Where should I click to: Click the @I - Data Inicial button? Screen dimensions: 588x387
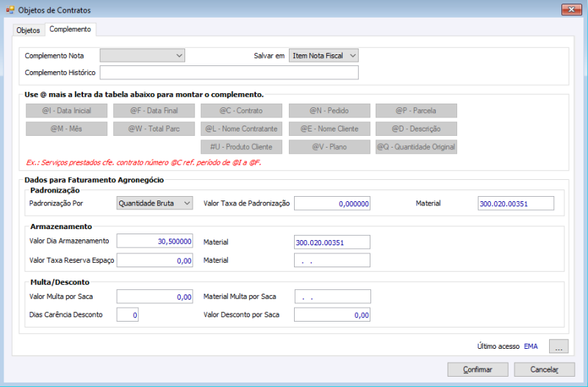[x=66, y=110]
